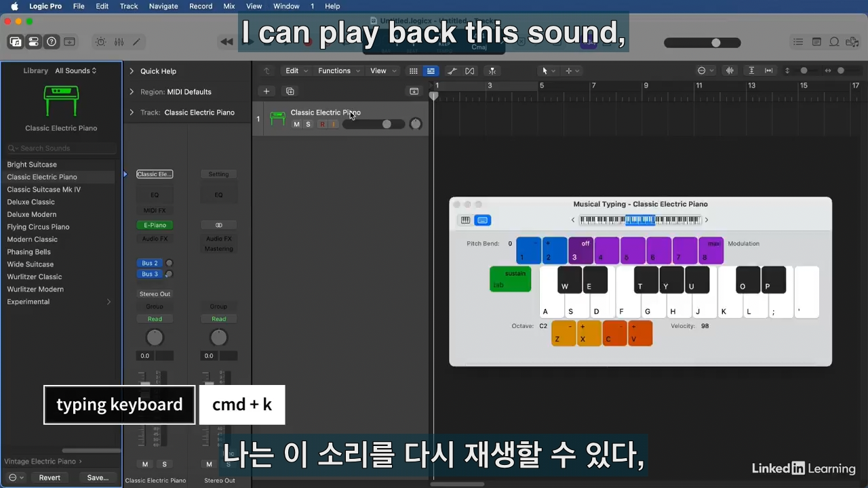
Task: Open the All Sounds library pop-up menu
Action: pos(76,70)
